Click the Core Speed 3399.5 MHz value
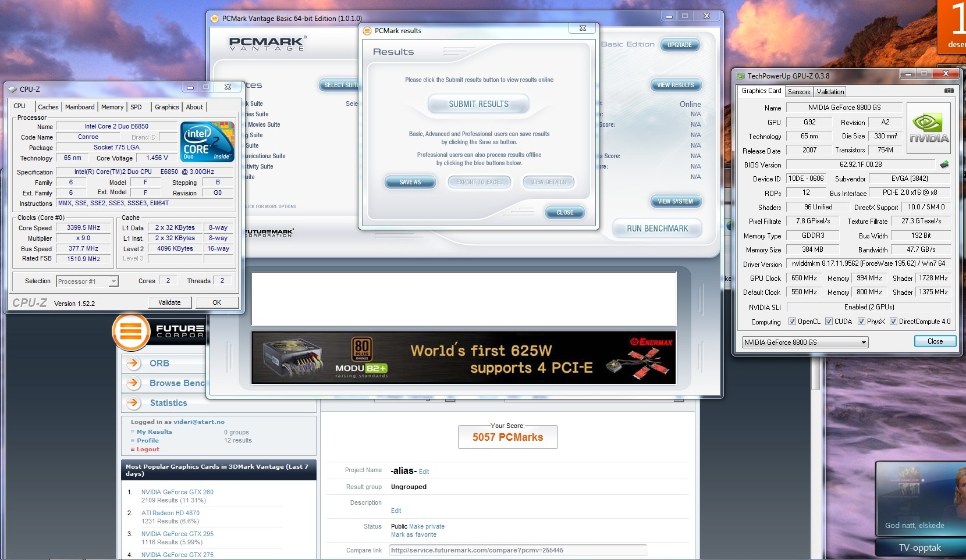The height and width of the screenshot is (560, 966). pyautogui.click(x=83, y=228)
